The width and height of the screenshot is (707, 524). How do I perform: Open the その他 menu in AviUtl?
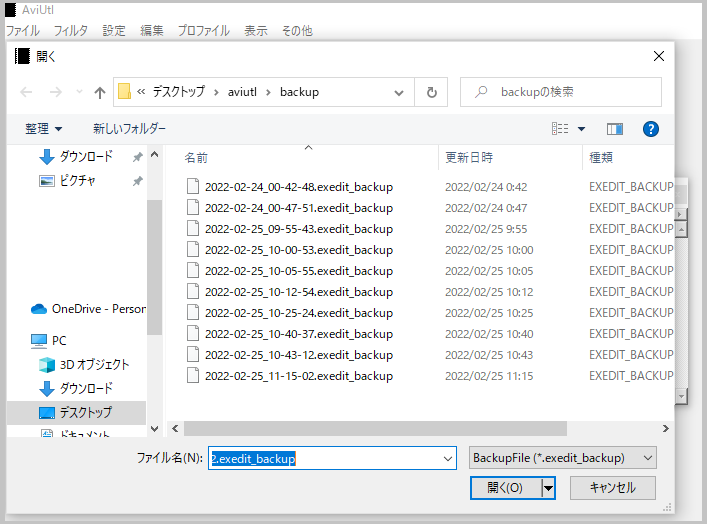297,31
